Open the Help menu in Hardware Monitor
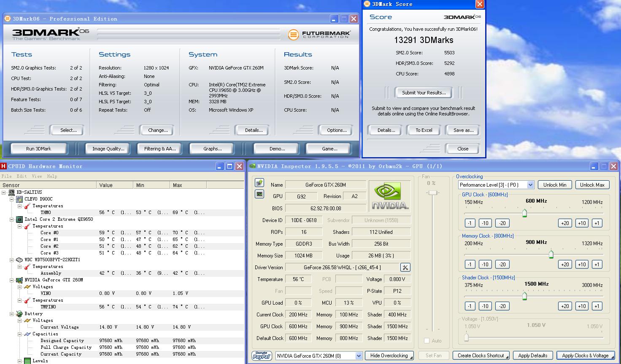The image size is (621, 364). click(x=52, y=176)
